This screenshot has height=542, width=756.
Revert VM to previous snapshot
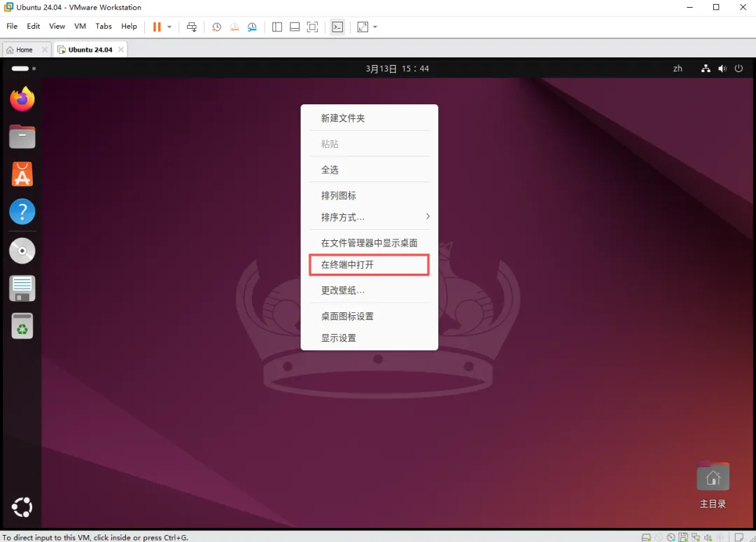click(234, 27)
